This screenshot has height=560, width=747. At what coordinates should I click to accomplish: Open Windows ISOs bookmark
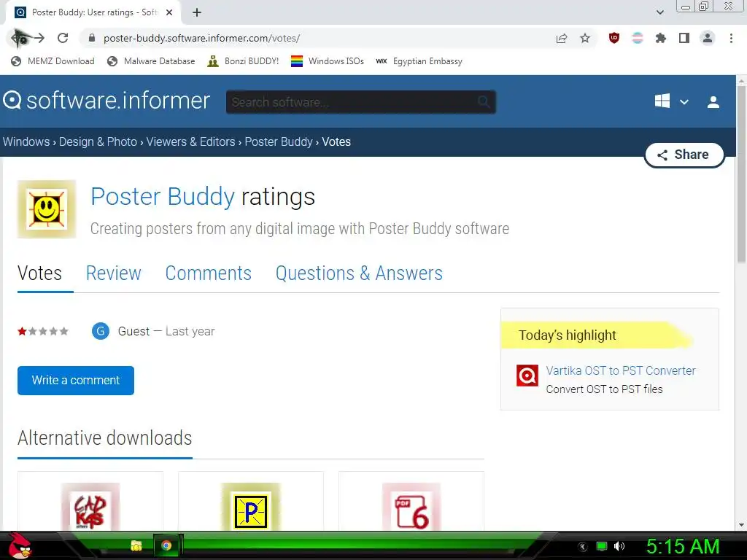(328, 61)
